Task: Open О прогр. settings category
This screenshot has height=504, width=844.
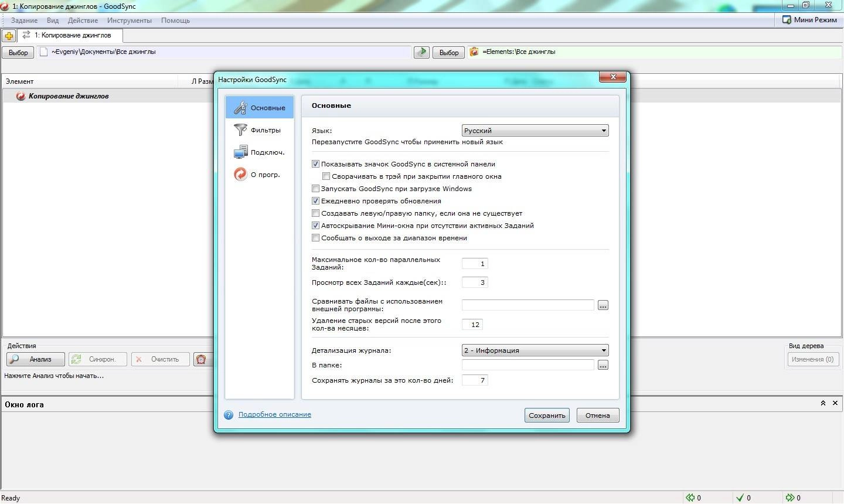Action: (x=260, y=175)
